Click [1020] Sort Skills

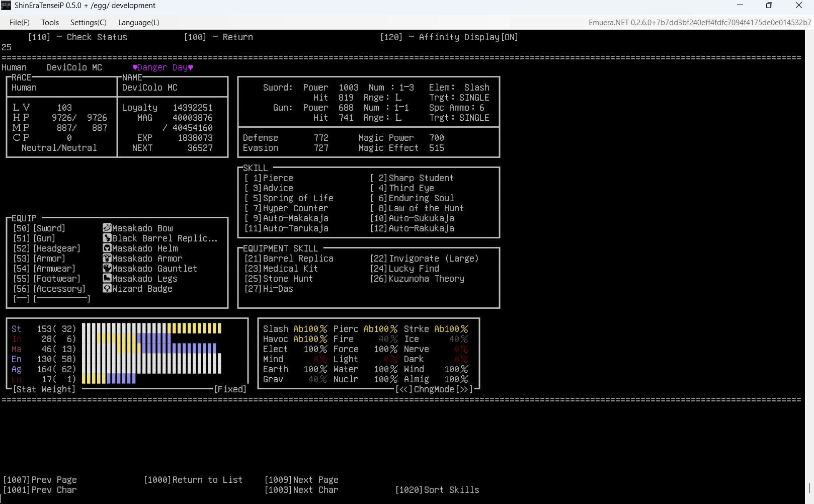tap(437, 490)
